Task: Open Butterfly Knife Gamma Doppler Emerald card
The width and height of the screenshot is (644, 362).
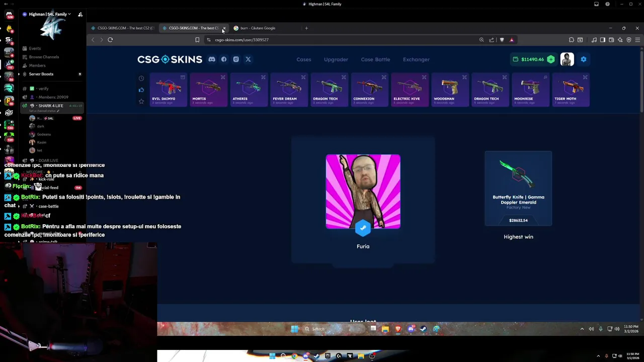Action: 518,189
